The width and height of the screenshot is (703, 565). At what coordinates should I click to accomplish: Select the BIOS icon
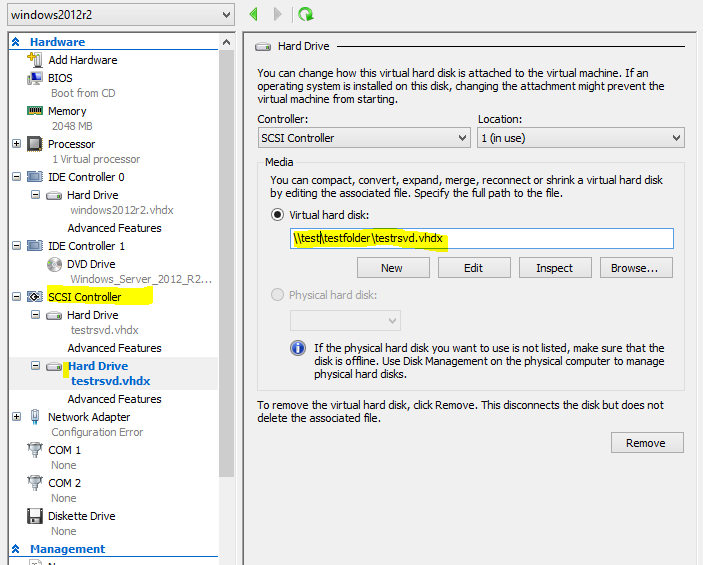(x=35, y=78)
